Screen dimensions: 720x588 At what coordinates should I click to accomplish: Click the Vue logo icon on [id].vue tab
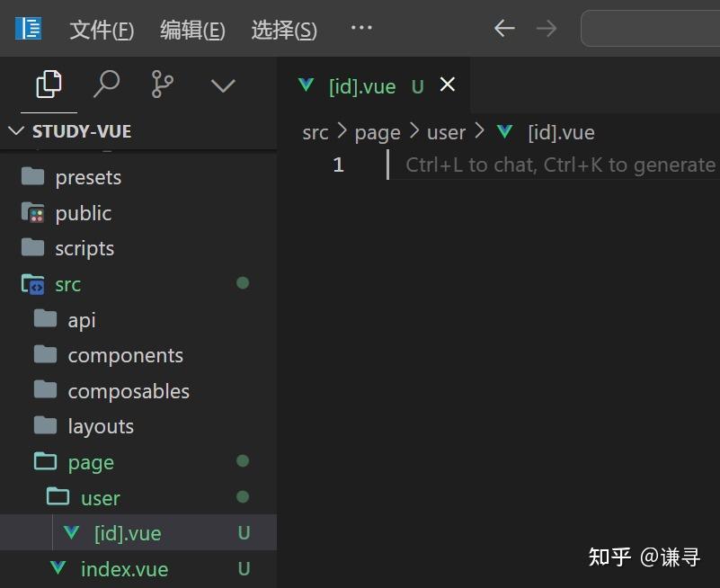(307, 85)
